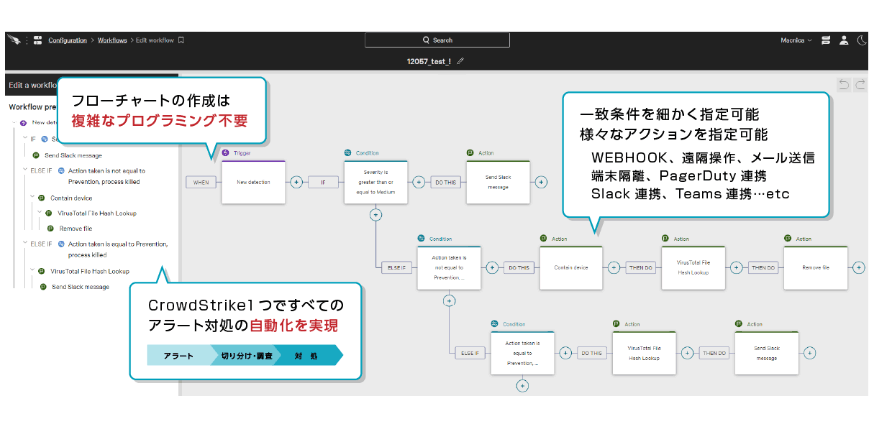Open the vertical dots menu beside the logo
Screen dimensions: 879x430
tap(26, 40)
